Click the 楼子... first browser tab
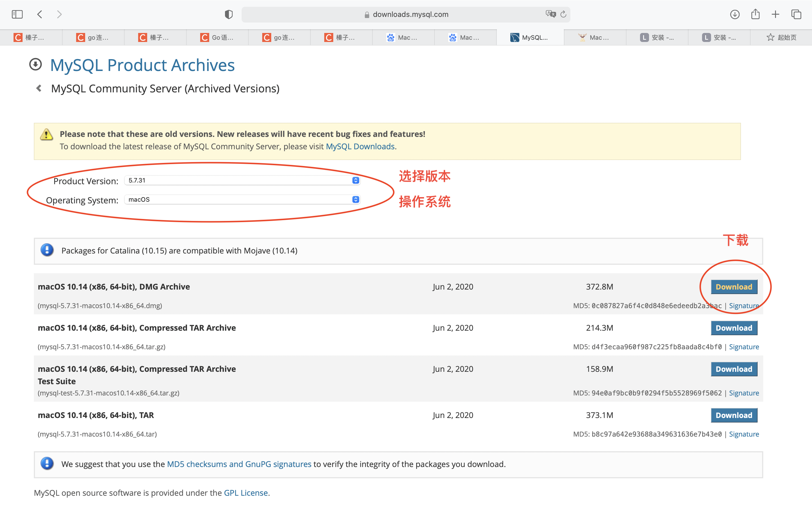 [x=32, y=37]
